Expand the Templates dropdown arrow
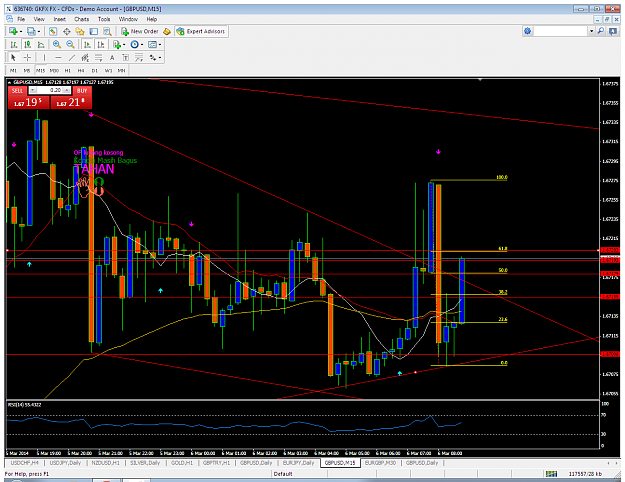The image size is (625, 482). click(x=160, y=45)
